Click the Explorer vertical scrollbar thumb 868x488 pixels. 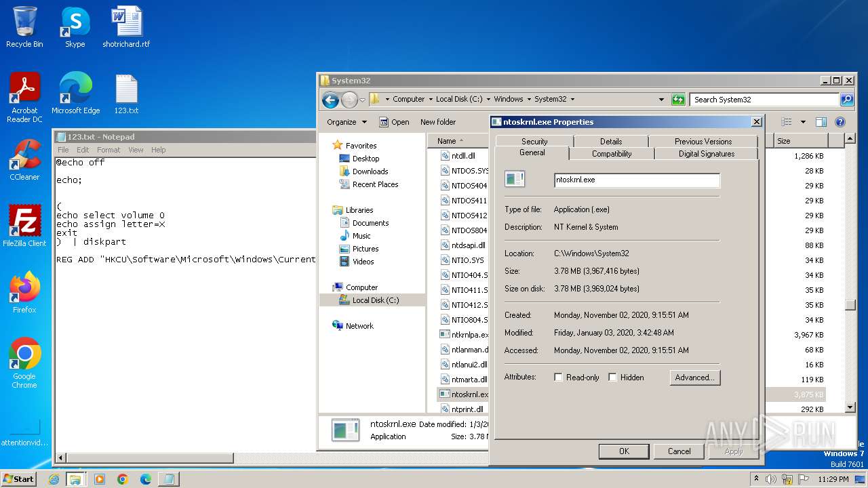(850, 305)
